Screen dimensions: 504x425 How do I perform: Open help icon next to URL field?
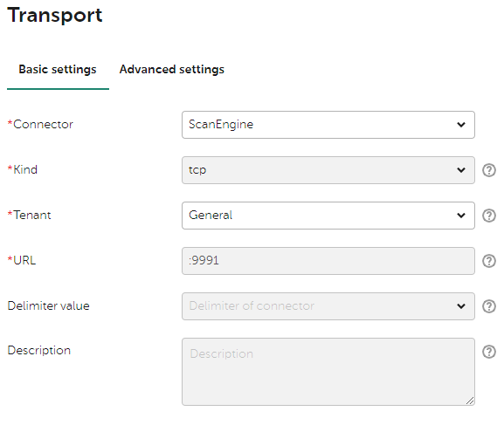tap(489, 261)
